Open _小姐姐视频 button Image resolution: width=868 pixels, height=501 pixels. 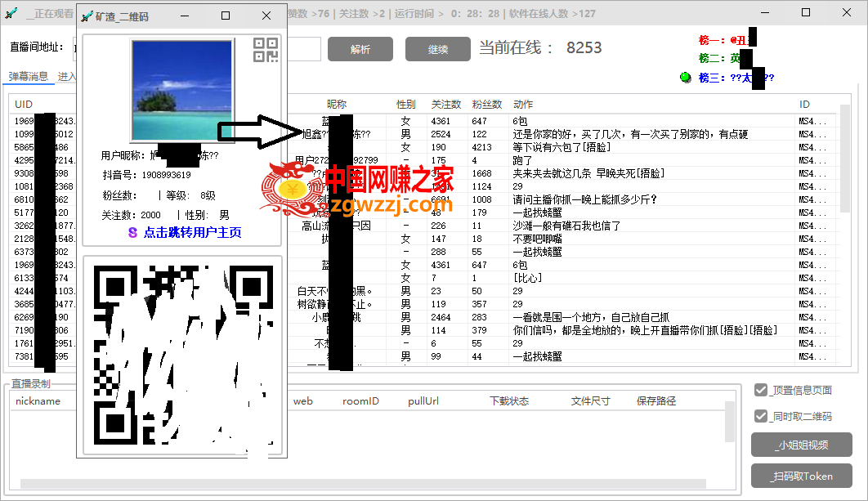802,445
